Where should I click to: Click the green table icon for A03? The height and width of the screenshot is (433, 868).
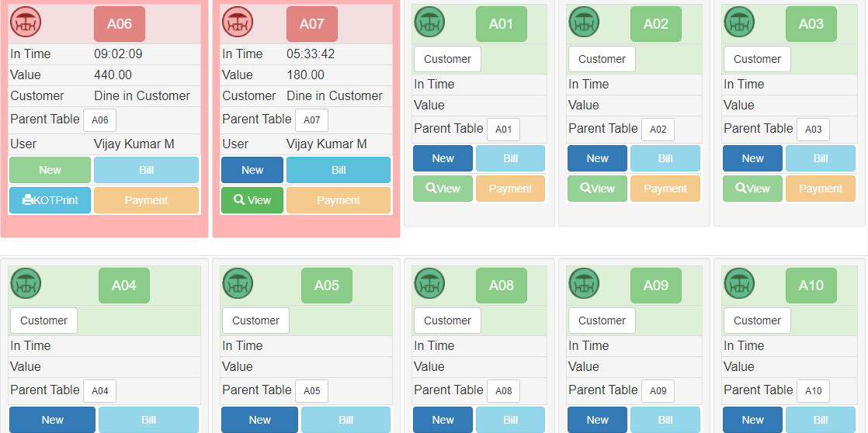pyautogui.click(x=739, y=22)
